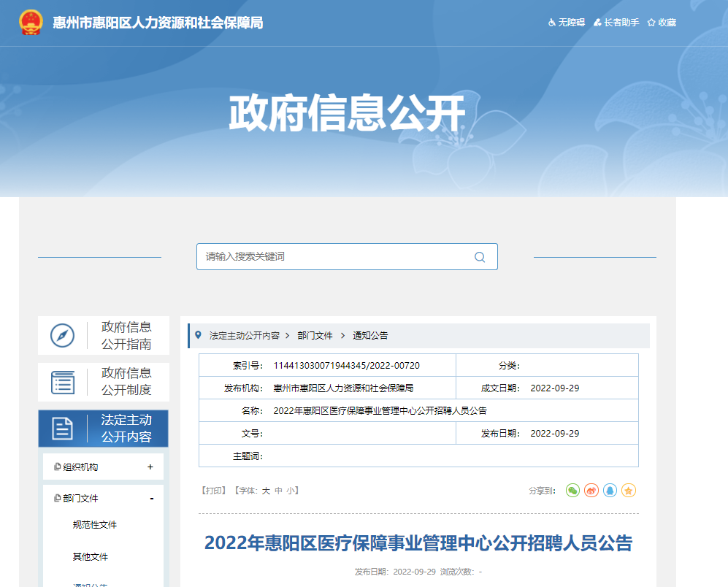Click the 打印 print link
This screenshot has width=728, height=587.
[213, 491]
